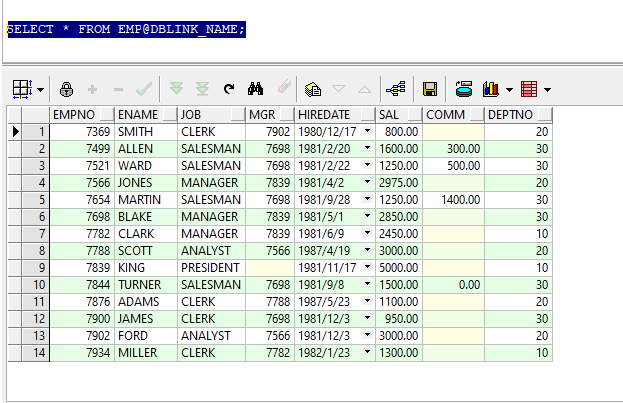This screenshot has width=623, height=403.
Task: Click the 2975.00 salary cell
Action: [399, 183]
